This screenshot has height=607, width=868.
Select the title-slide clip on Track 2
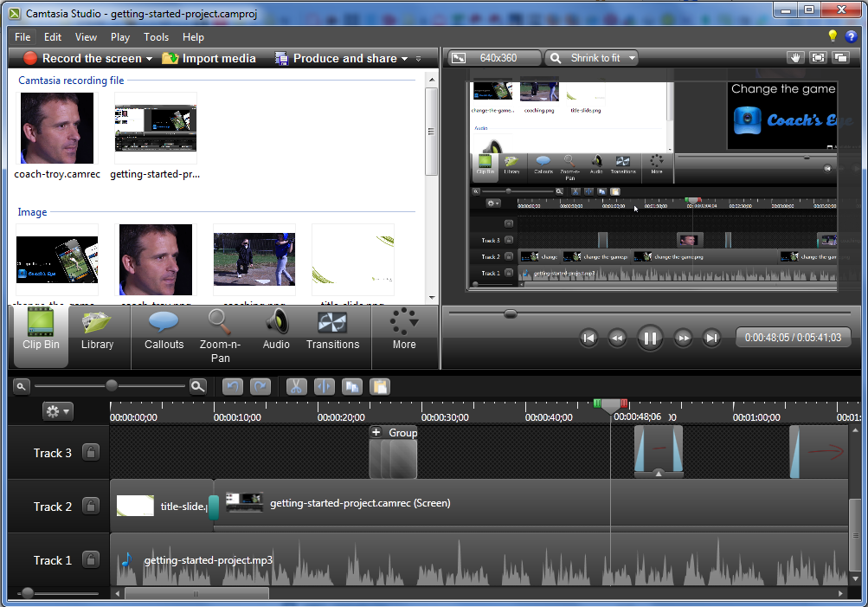162,507
